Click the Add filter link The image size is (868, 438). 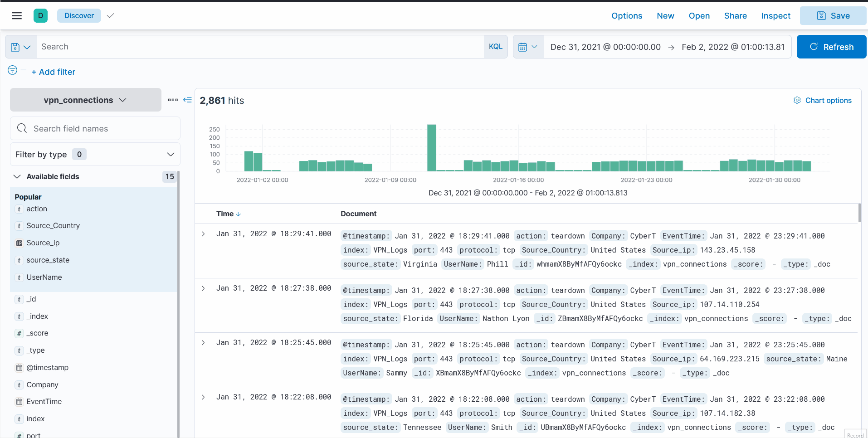click(54, 72)
